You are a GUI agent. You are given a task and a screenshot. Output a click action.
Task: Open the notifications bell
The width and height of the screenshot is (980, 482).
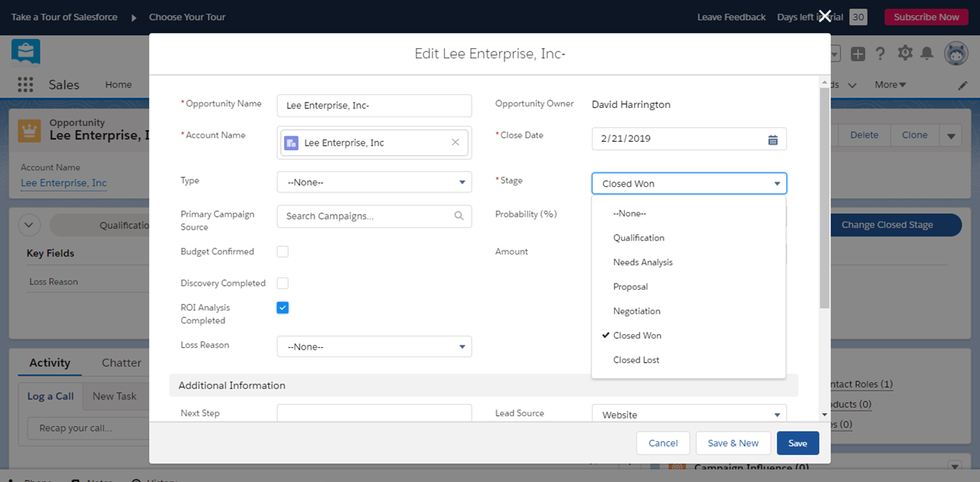926,53
